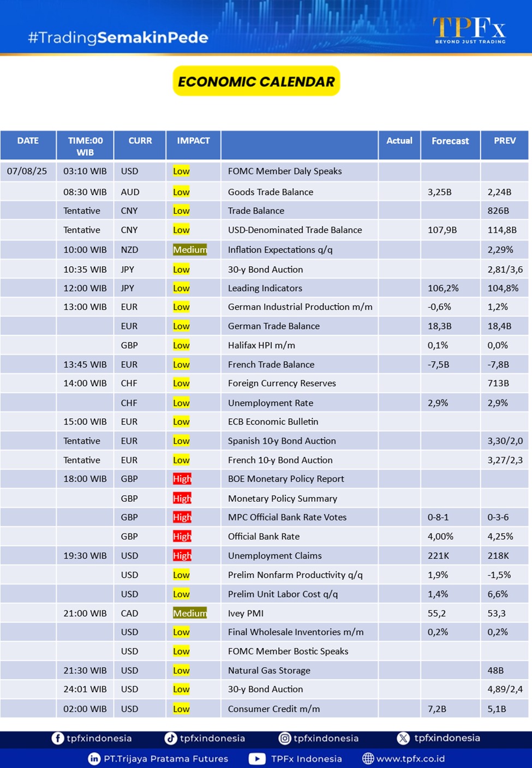Image resolution: width=532 pixels, height=768 pixels.
Task: Click the YouTube icon in footer
Action: tap(257, 759)
